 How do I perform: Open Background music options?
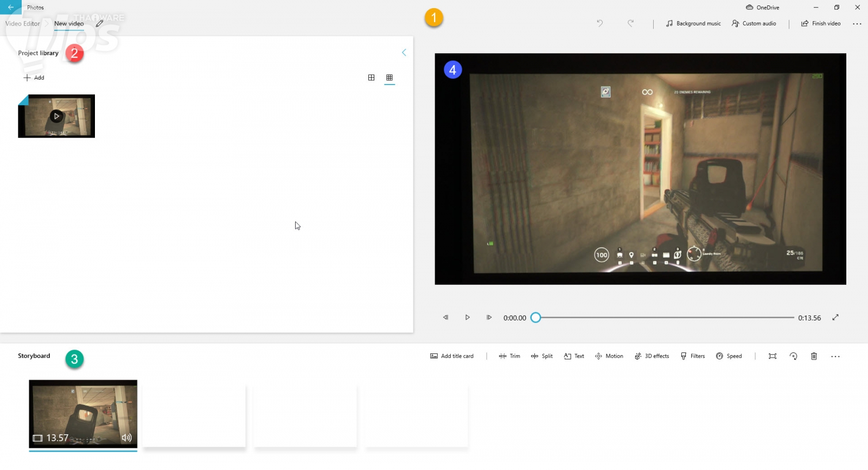pos(693,23)
